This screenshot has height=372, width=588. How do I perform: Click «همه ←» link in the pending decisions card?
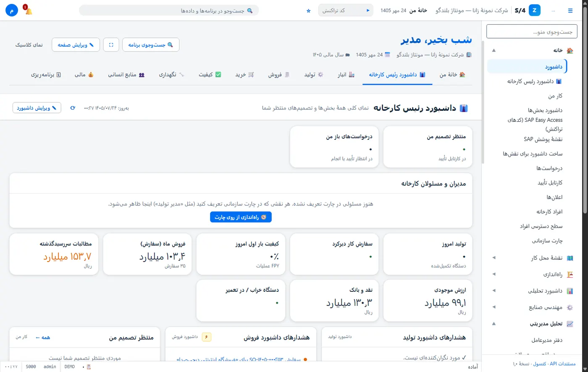pos(43,337)
